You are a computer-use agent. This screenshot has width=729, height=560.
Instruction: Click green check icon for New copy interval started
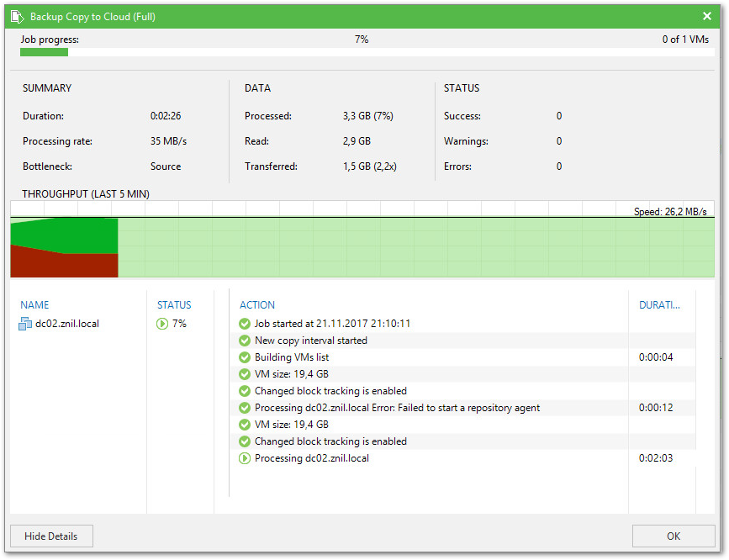(245, 341)
